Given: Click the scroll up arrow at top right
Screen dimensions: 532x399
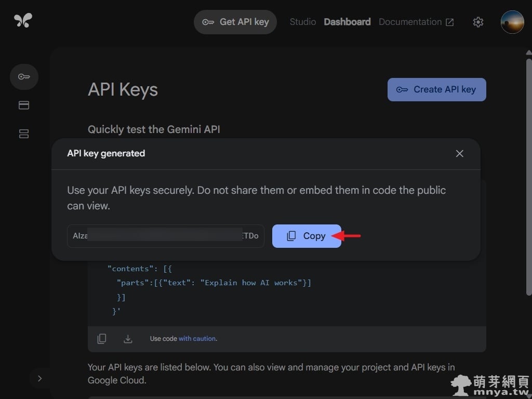Looking at the screenshot, I should [528, 52].
